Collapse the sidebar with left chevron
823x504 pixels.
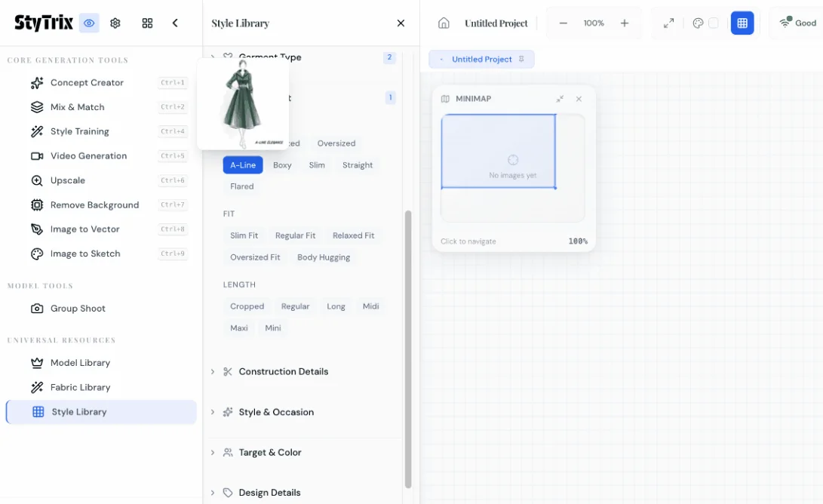click(x=175, y=23)
